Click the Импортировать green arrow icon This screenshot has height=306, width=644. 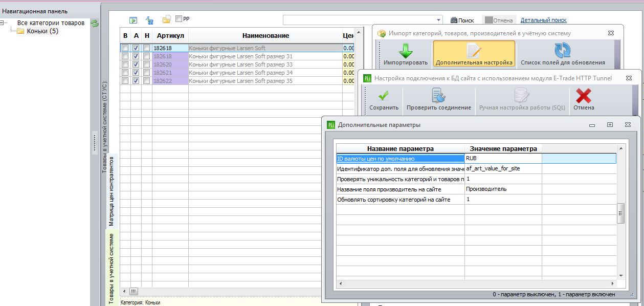406,51
